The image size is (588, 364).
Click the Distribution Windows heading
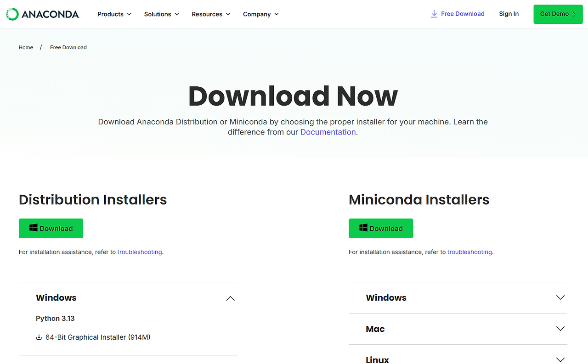tap(56, 298)
